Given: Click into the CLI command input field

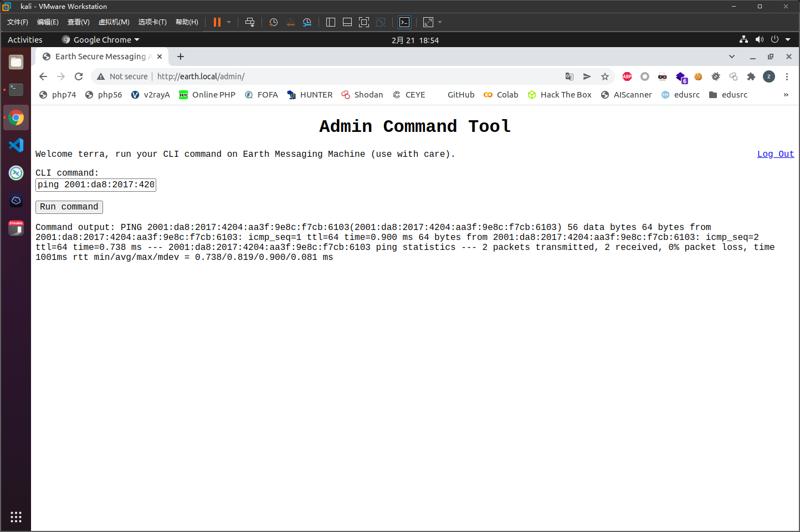Looking at the screenshot, I should tap(96, 185).
